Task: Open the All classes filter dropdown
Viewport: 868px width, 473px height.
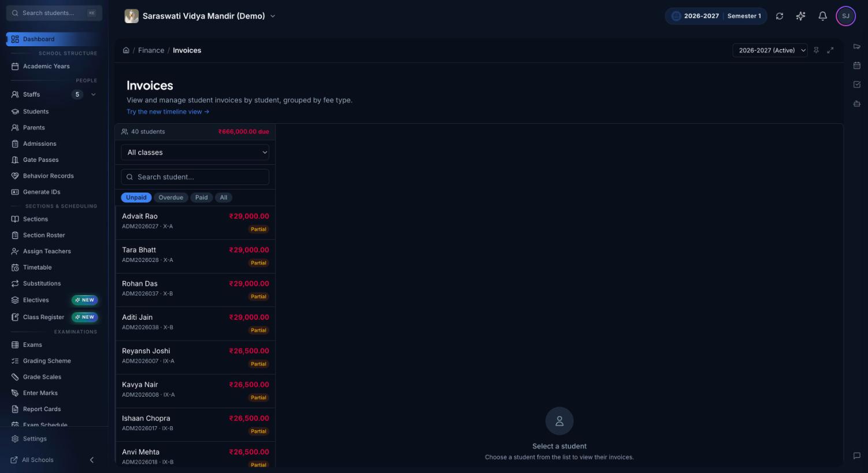Action: coord(195,152)
